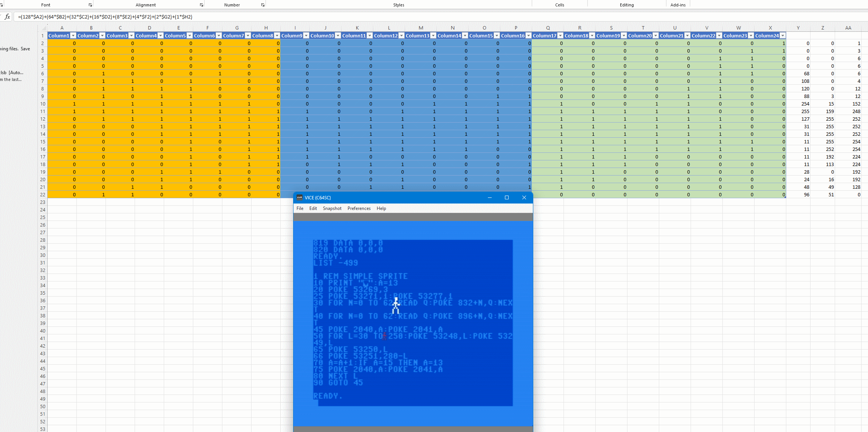Select column P header
This screenshot has height=432, width=868.
pyautogui.click(x=516, y=28)
